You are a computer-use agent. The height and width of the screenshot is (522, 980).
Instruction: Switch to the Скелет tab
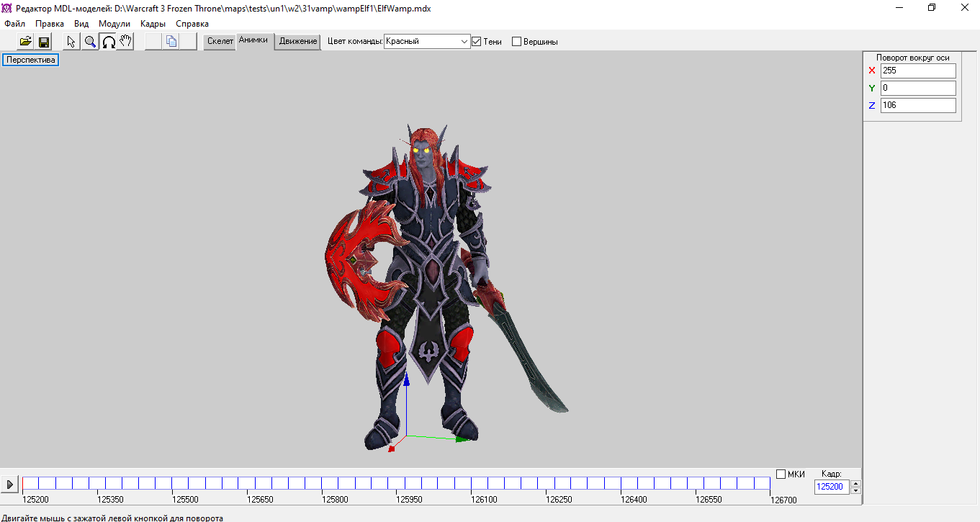(x=220, y=41)
